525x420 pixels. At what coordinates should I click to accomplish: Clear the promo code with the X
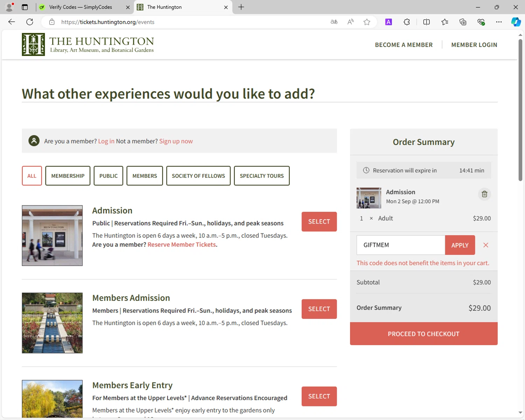[x=486, y=245]
